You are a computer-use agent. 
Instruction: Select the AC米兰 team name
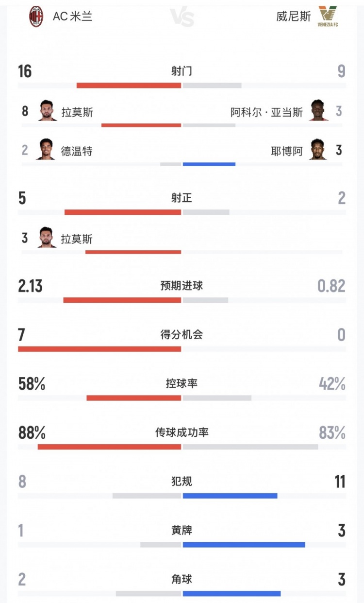(72, 17)
